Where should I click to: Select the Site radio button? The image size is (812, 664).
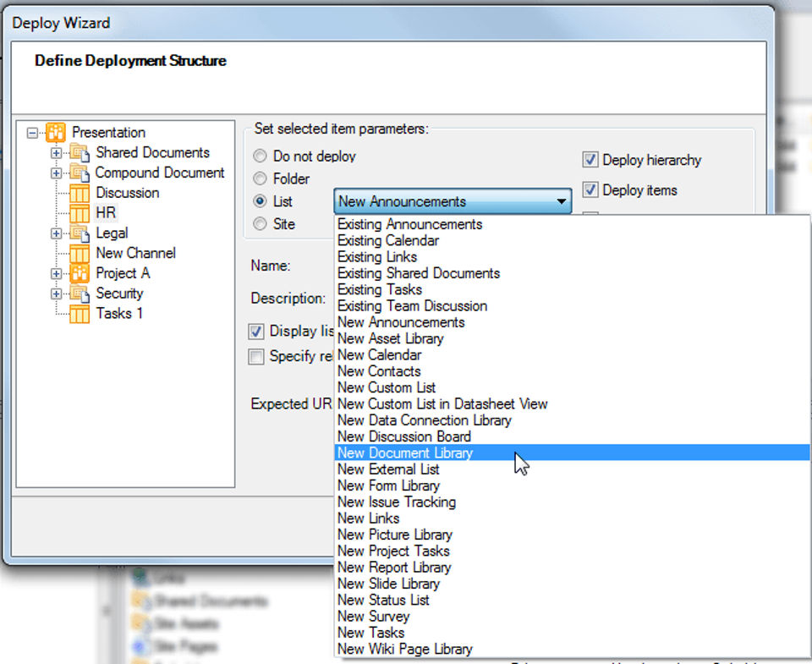pos(260,224)
